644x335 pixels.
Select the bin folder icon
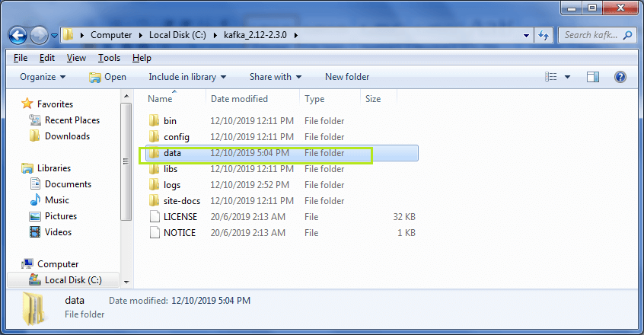coord(154,121)
